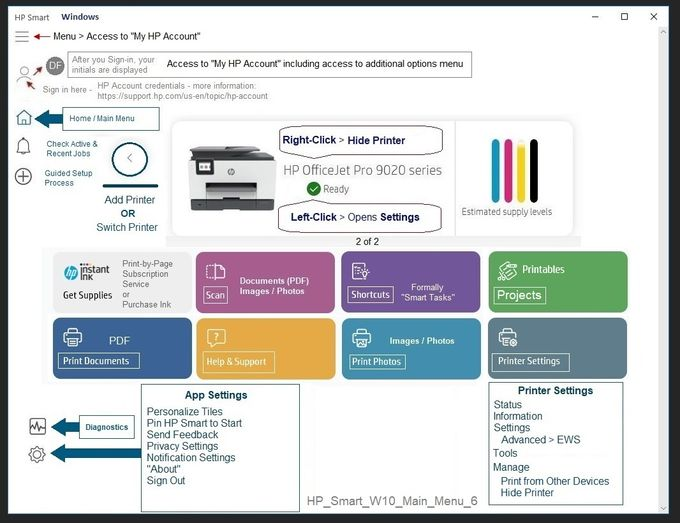Click the vertical scrollbar up arrow
680x523 pixels.
pos(663,32)
